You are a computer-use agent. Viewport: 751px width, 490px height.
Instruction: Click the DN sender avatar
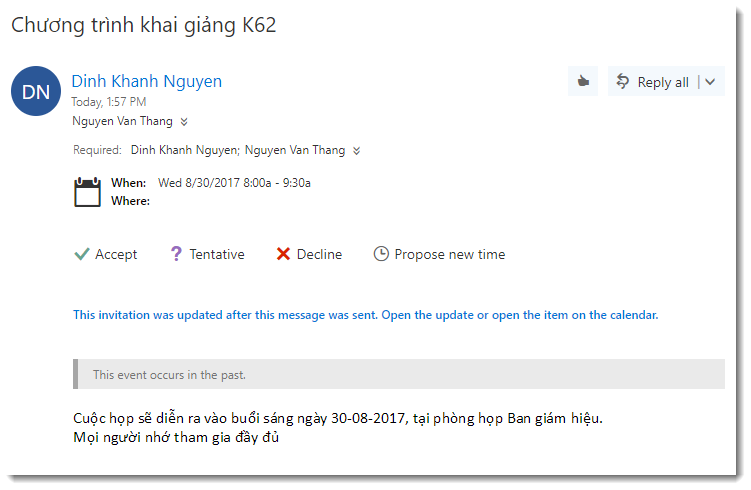36,91
